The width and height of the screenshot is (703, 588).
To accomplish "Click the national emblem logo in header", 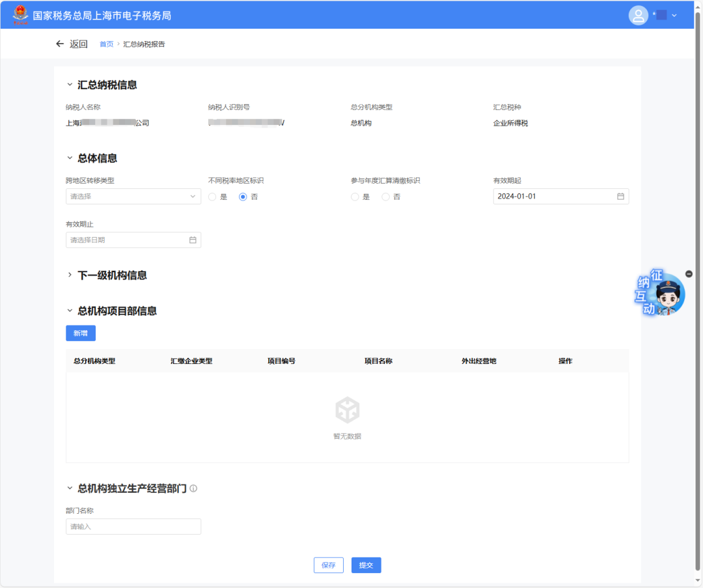I will [20, 13].
